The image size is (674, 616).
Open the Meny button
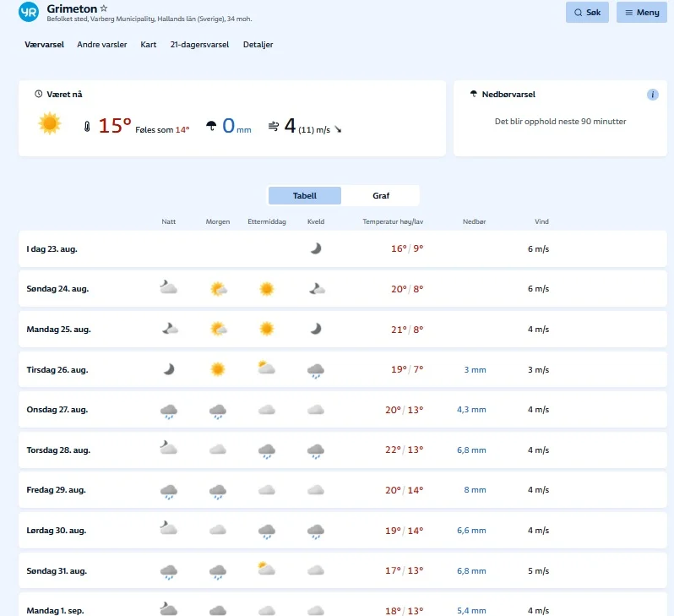[641, 13]
